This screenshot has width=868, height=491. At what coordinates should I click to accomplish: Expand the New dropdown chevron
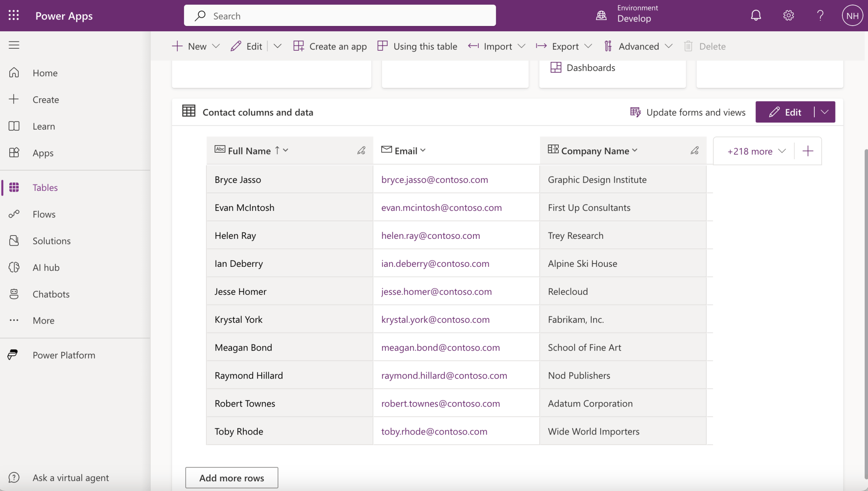pyautogui.click(x=216, y=46)
